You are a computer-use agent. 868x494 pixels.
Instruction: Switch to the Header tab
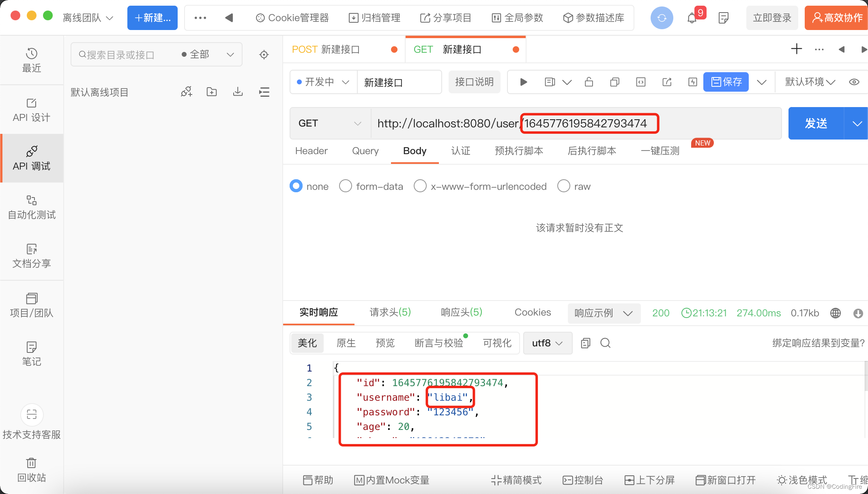tap(311, 151)
